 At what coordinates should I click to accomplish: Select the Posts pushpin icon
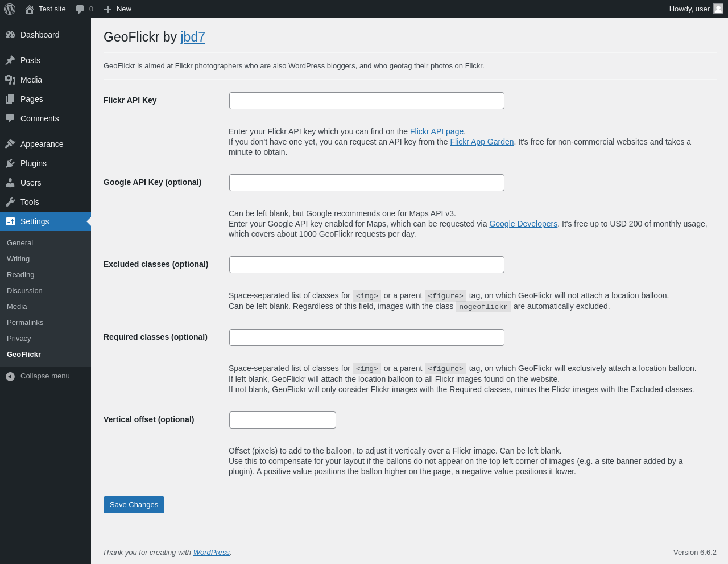tap(10, 60)
